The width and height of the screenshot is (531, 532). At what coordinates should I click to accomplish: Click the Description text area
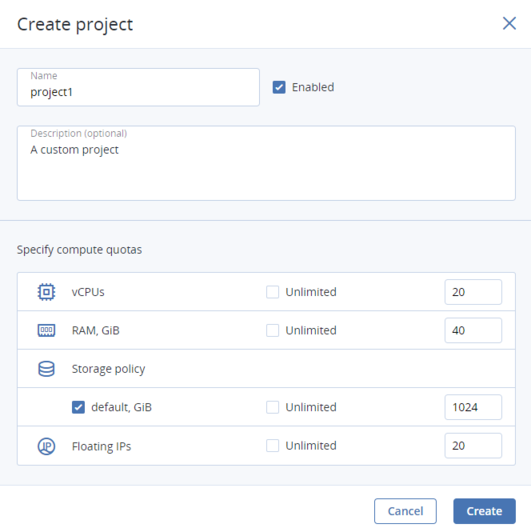(266, 163)
